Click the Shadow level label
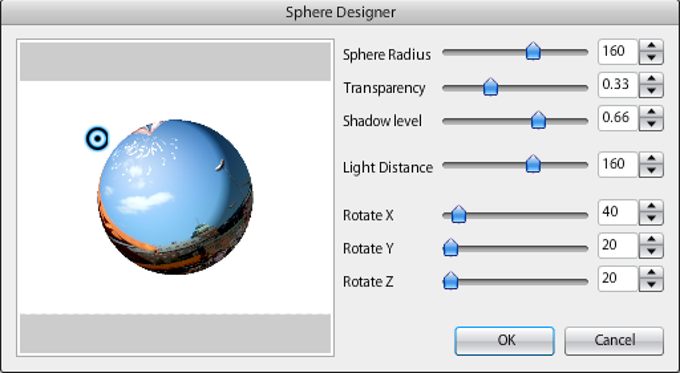680x373 pixels. (382, 121)
